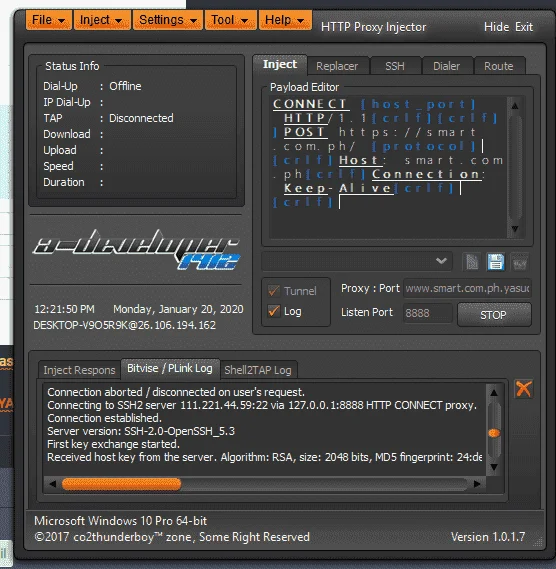The image size is (556, 569).
Task: Open the File menu
Action: pos(49,20)
